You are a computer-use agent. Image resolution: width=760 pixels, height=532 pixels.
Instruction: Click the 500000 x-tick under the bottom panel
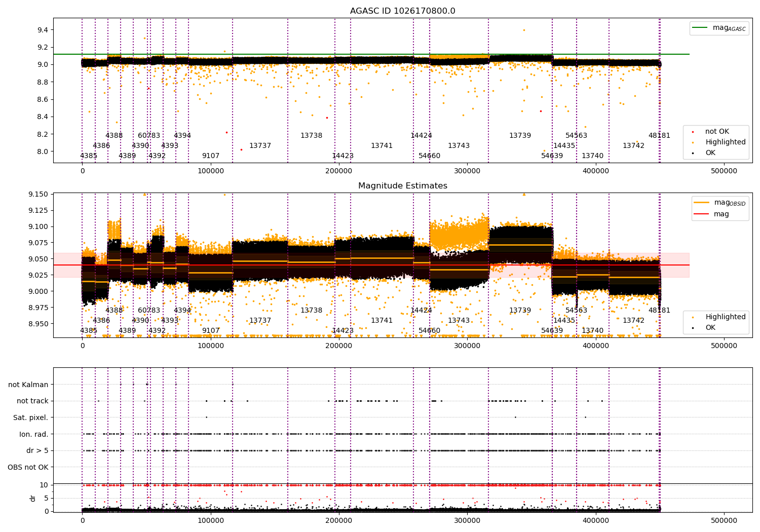[724, 520]
